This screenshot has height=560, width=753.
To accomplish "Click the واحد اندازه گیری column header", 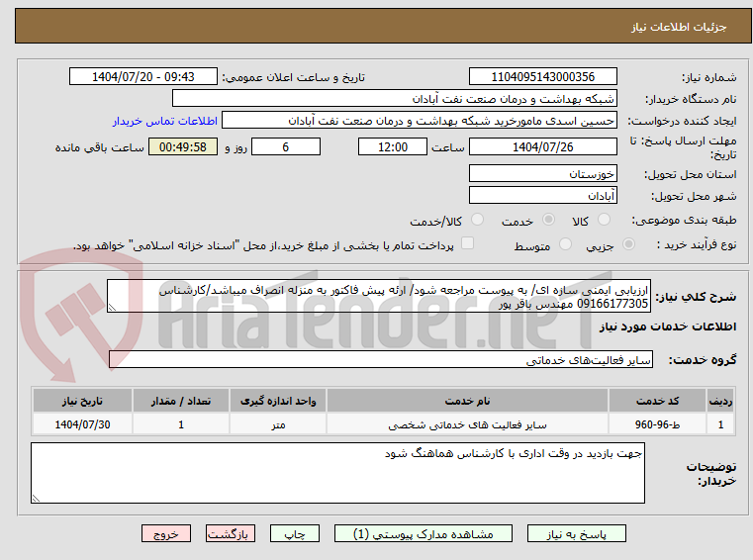I will (278, 401).
